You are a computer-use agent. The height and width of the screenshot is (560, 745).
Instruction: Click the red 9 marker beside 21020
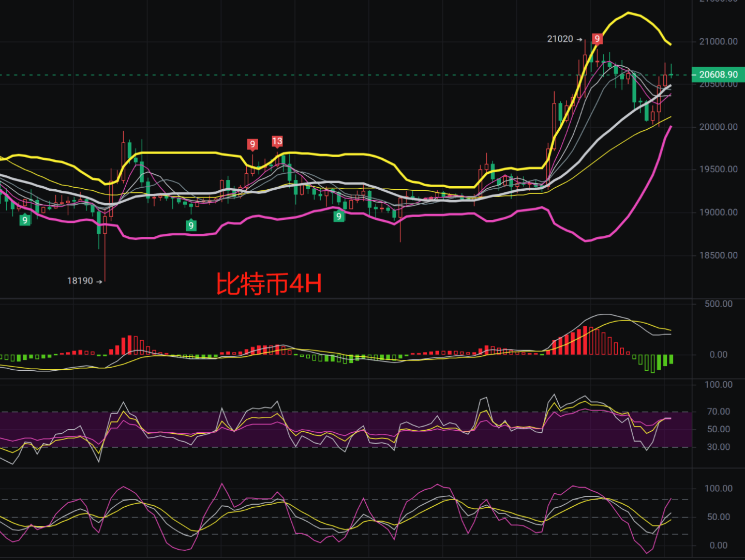point(597,39)
